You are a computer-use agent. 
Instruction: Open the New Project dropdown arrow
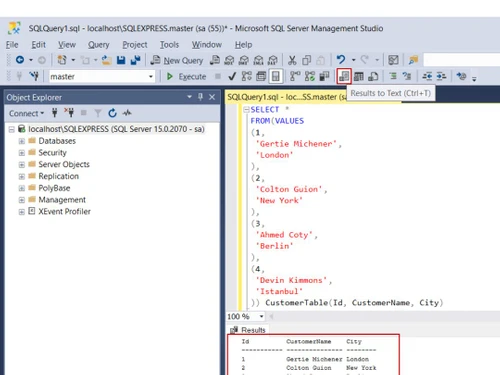point(73,60)
